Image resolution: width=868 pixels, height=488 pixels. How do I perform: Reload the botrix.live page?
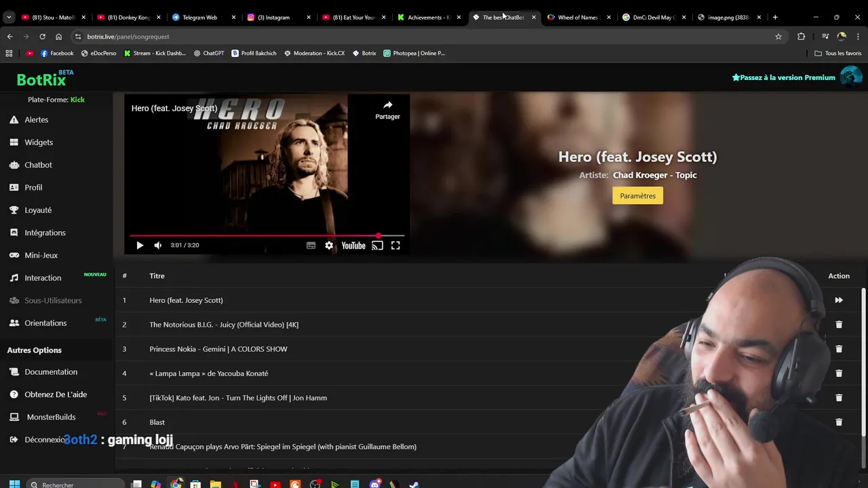coord(42,37)
